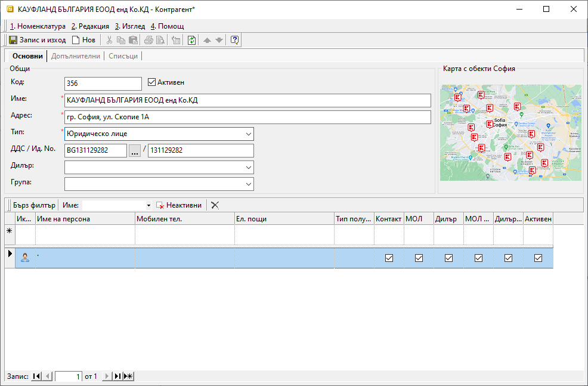Click the Неактивни filter button
This screenshot has width=588, height=386.
[x=178, y=205]
